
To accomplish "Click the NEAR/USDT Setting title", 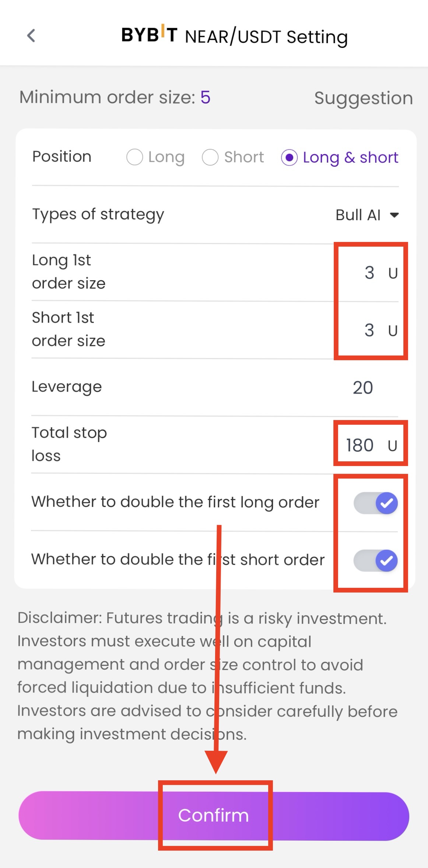I will coord(266,37).
